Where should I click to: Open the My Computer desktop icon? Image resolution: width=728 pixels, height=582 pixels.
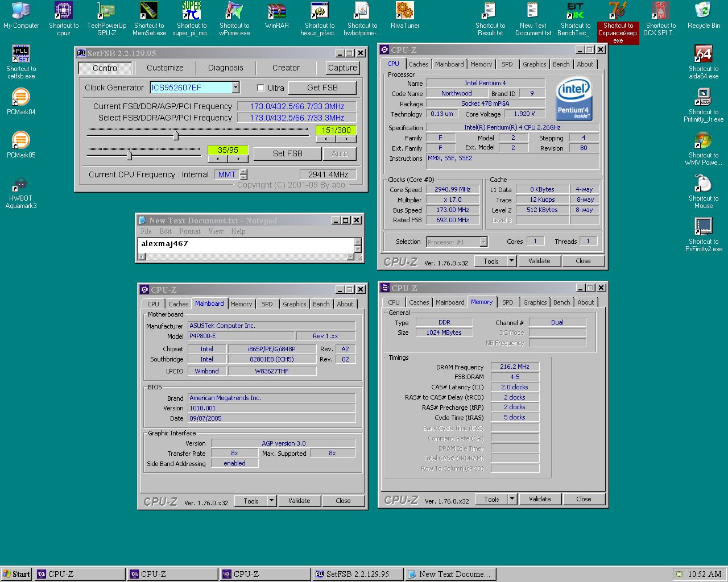pos(21,15)
